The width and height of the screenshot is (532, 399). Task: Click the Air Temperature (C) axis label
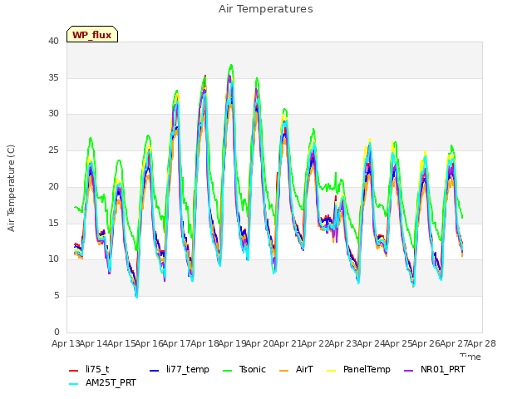pos(11,189)
